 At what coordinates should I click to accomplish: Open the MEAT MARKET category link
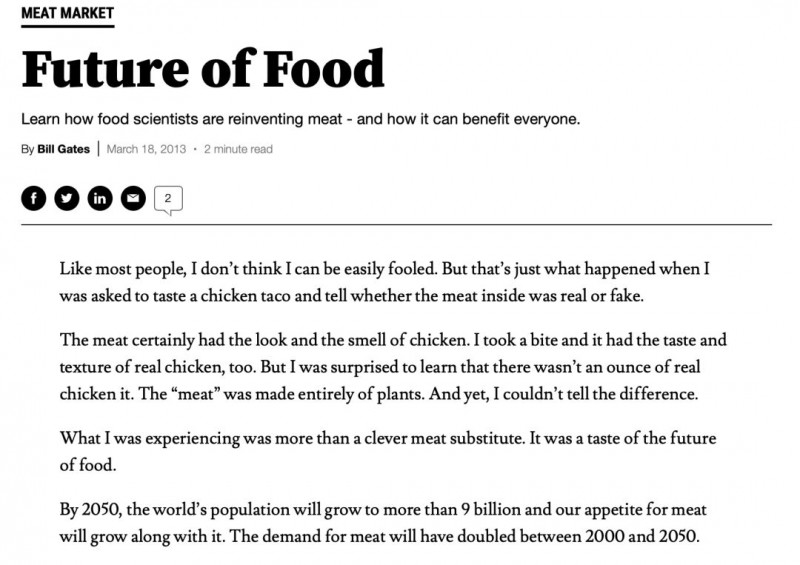tap(67, 14)
